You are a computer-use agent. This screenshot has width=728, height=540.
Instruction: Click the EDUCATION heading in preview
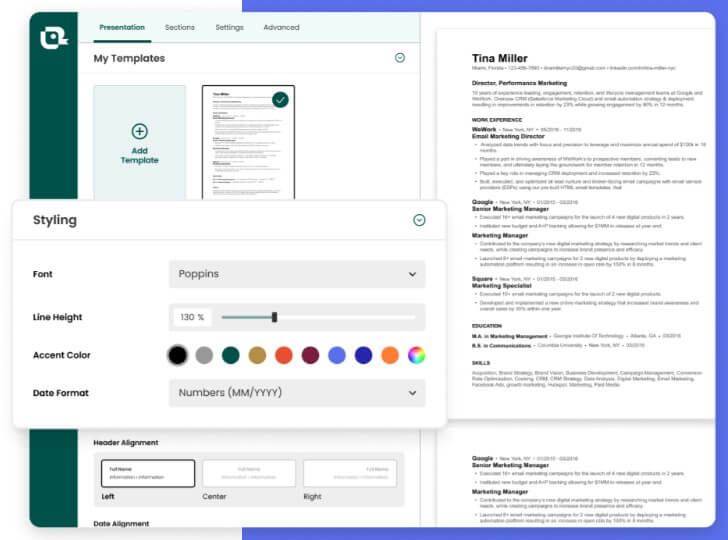click(x=487, y=326)
